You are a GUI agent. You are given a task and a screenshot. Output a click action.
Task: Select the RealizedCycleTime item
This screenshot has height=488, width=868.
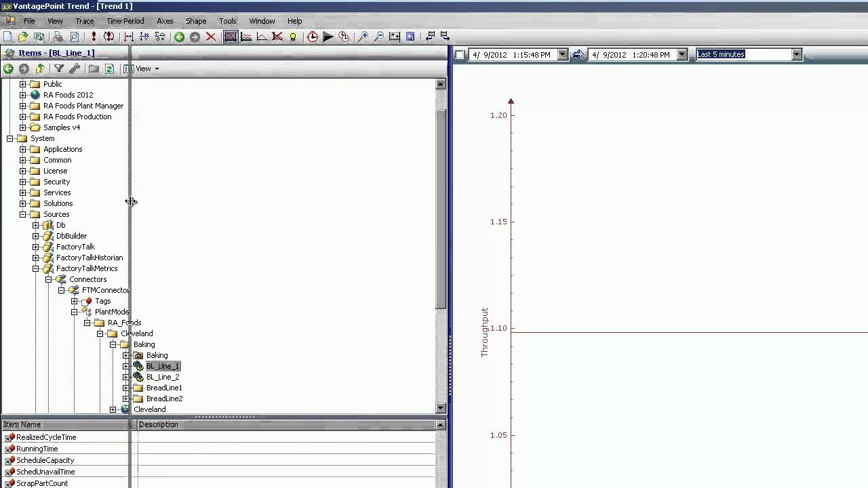point(46,437)
